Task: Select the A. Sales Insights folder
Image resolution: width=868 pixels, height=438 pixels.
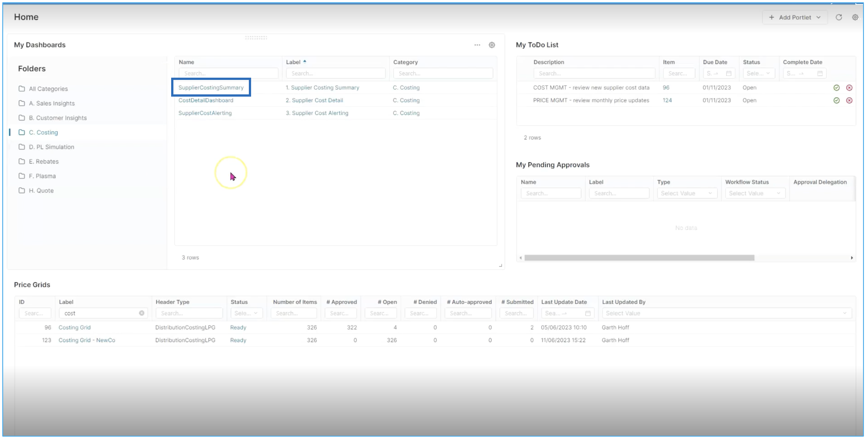Action: (x=51, y=103)
